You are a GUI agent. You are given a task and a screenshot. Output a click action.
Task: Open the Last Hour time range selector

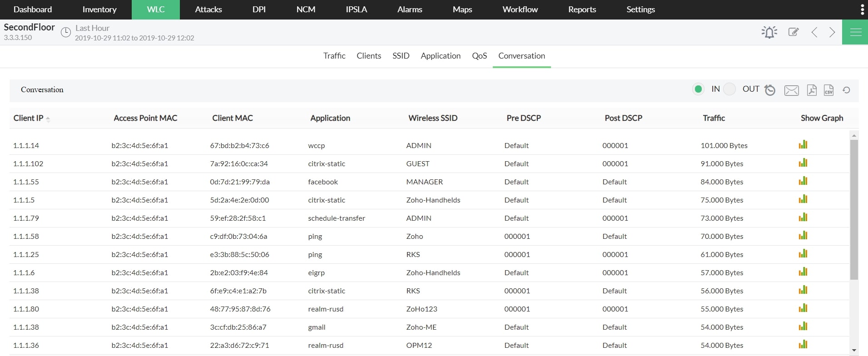click(92, 28)
